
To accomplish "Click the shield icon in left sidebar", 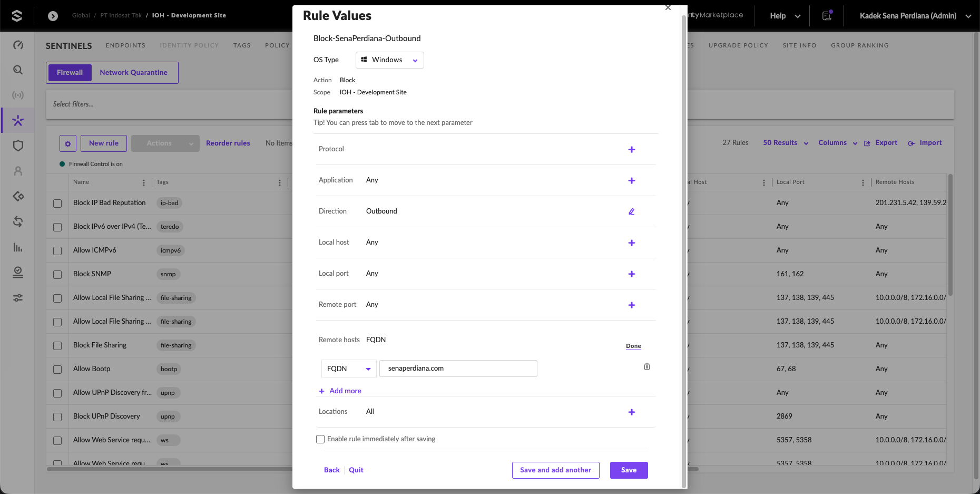I will click(x=18, y=146).
